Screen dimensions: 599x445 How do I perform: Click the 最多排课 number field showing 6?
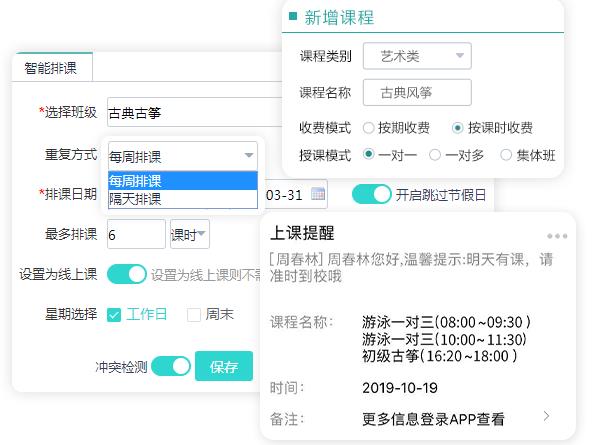[136, 234]
